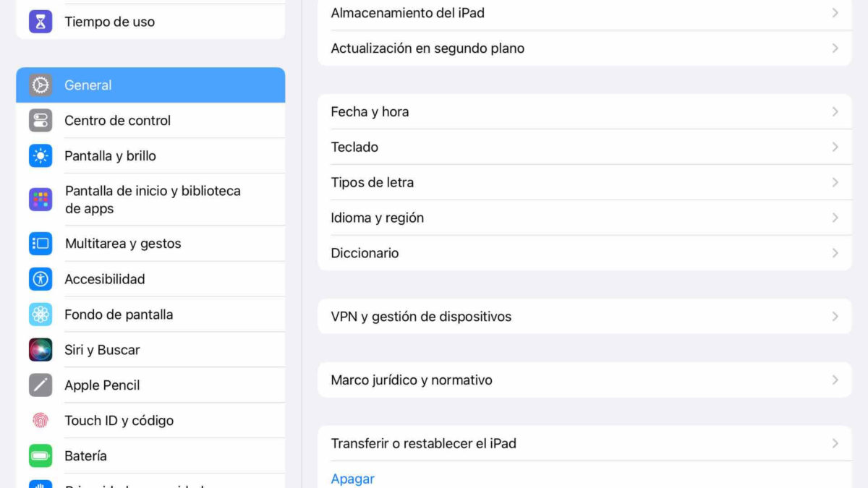868x488 pixels.
Task: Open Tiempo de uso in sidebar
Action: click(150, 22)
